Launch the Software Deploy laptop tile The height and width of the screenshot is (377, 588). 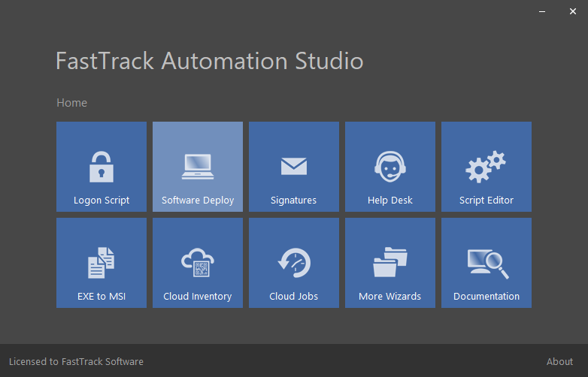(x=198, y=167)
